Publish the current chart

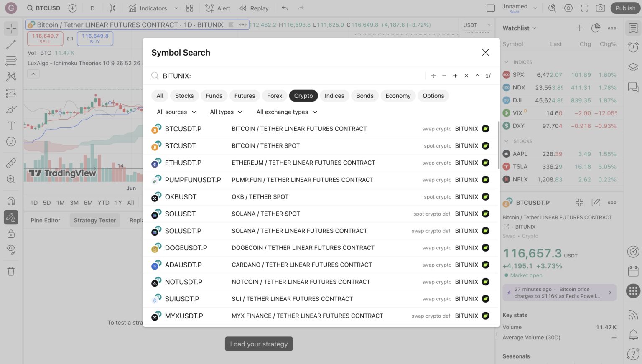coord(625,8)
